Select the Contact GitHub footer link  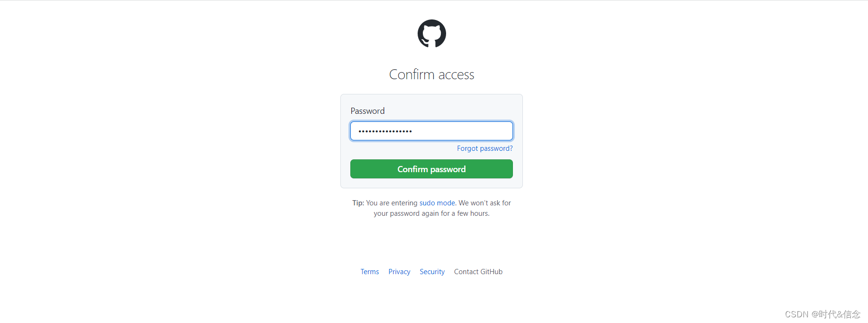(478, 272)
